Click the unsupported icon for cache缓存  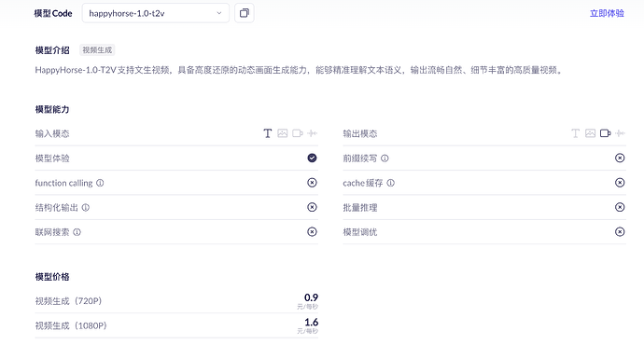pyautogui.click(x=620, y=183)
